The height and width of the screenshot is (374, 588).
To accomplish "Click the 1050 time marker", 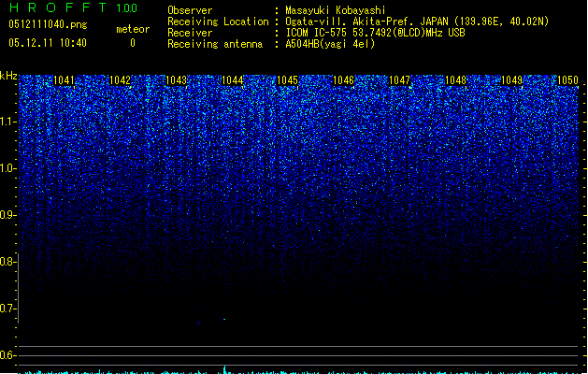I will point(567,80).
